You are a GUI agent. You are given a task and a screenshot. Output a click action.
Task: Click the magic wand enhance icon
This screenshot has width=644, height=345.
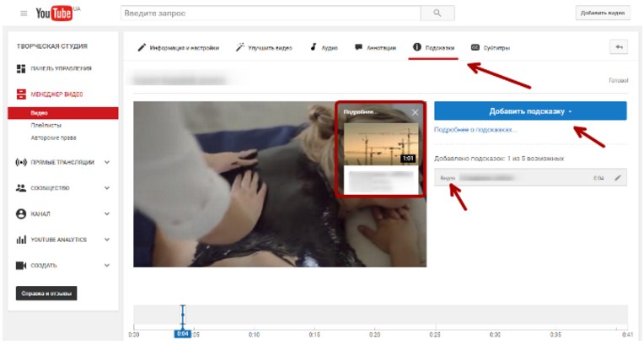click(240, 47)
